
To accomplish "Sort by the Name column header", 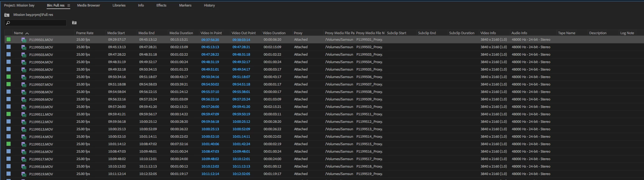I will click(19, 33).
